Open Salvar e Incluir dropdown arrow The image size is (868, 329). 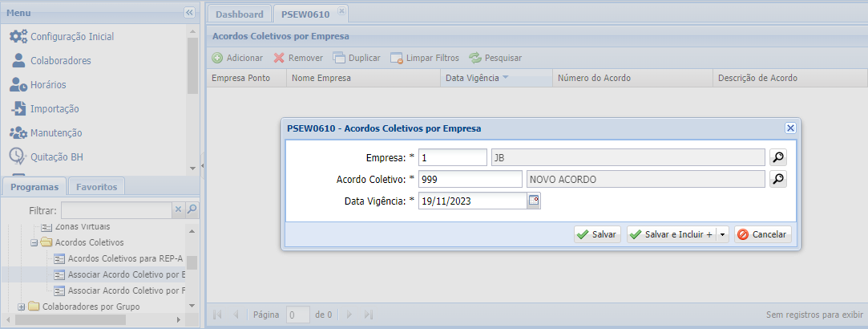722,234
